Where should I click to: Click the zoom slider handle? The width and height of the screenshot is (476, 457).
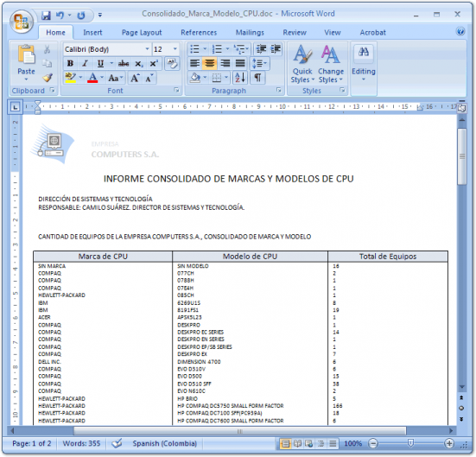pyautogui.click(x=410, y=443)
